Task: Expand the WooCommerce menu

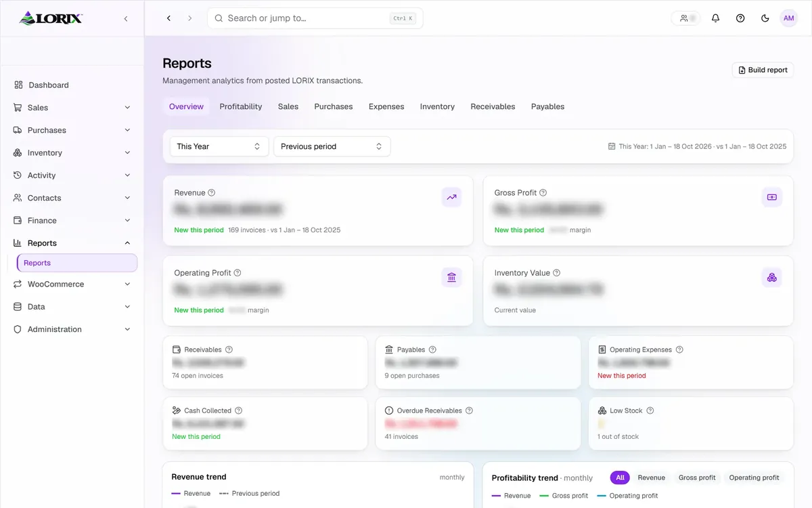Action: pos(72,284)
